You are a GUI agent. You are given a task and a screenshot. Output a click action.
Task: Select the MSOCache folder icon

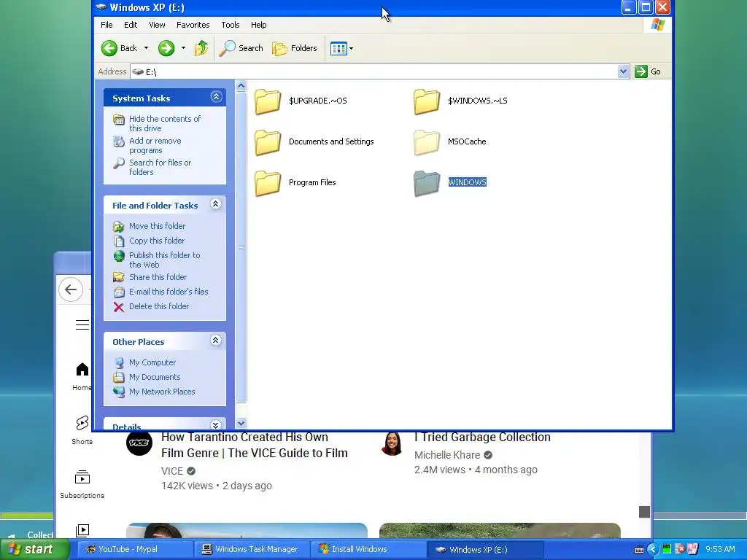(x=426, y=142)
